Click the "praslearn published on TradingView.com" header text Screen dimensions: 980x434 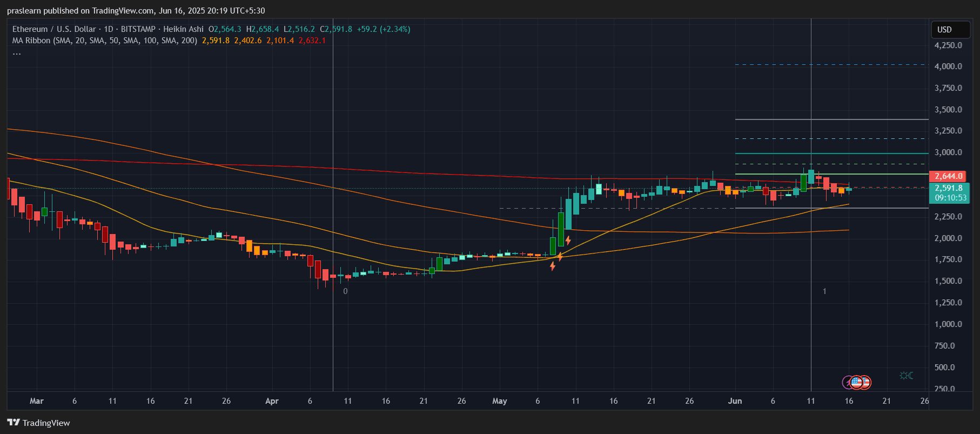80,11
